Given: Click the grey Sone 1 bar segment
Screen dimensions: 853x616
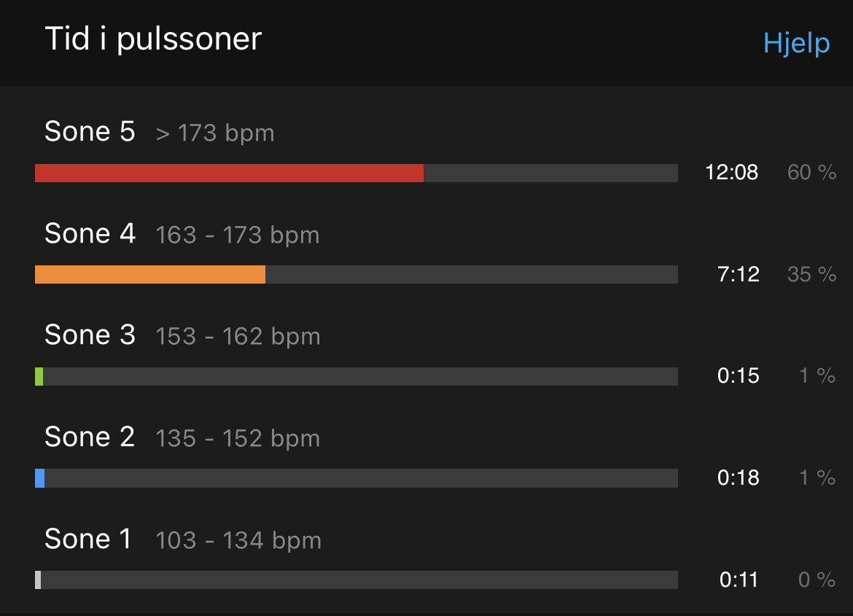Looking at the screenshot, I should (x=38, y=580).
